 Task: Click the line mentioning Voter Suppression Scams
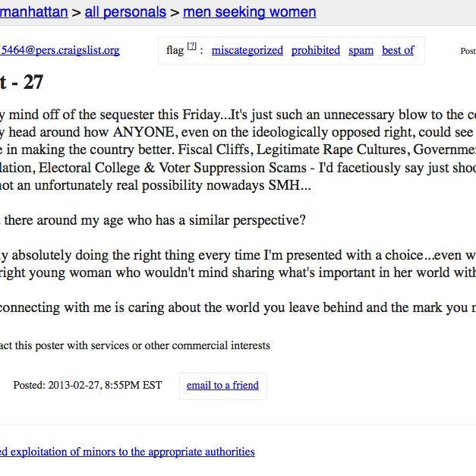(238, 168)
